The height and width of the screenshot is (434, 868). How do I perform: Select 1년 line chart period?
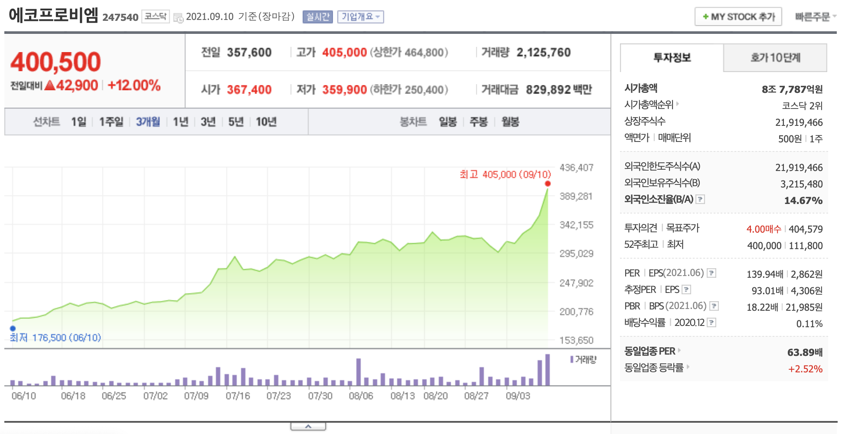point(180,122)
